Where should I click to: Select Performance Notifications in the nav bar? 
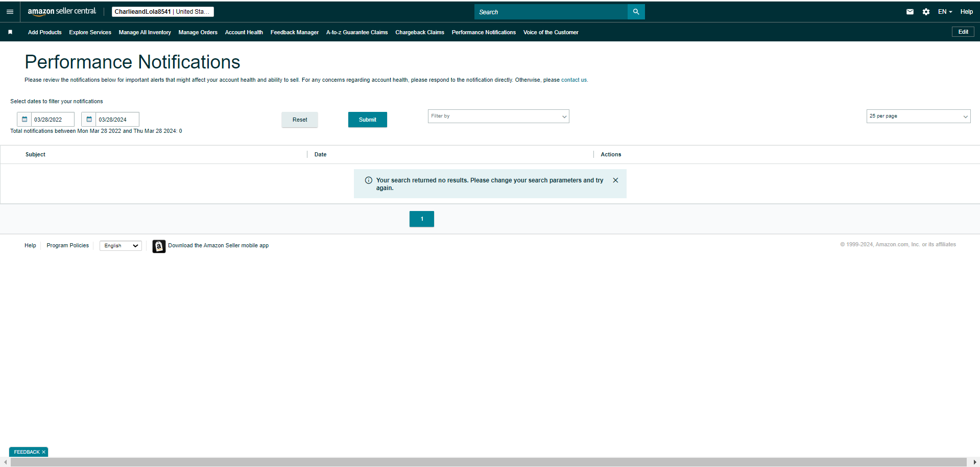click(x=484, y=32)
